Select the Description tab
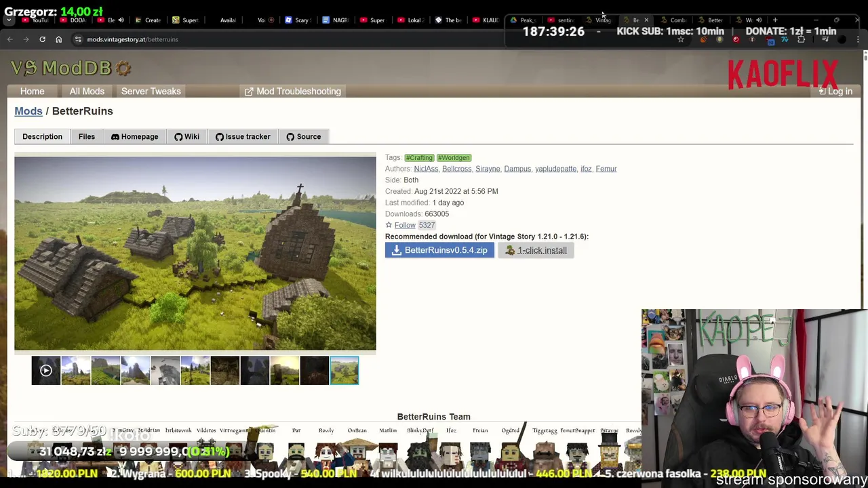 point(42,137)
